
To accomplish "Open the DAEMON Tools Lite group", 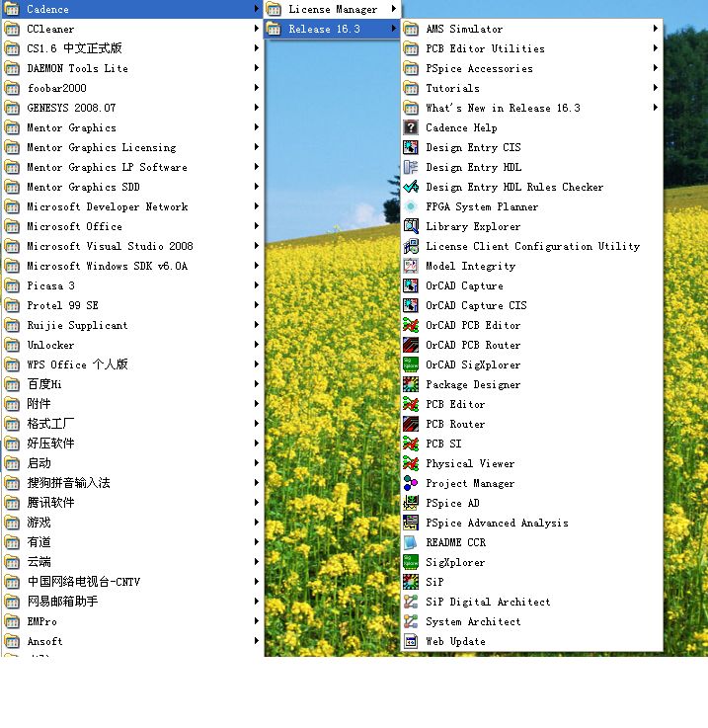I will coord(132,68).
